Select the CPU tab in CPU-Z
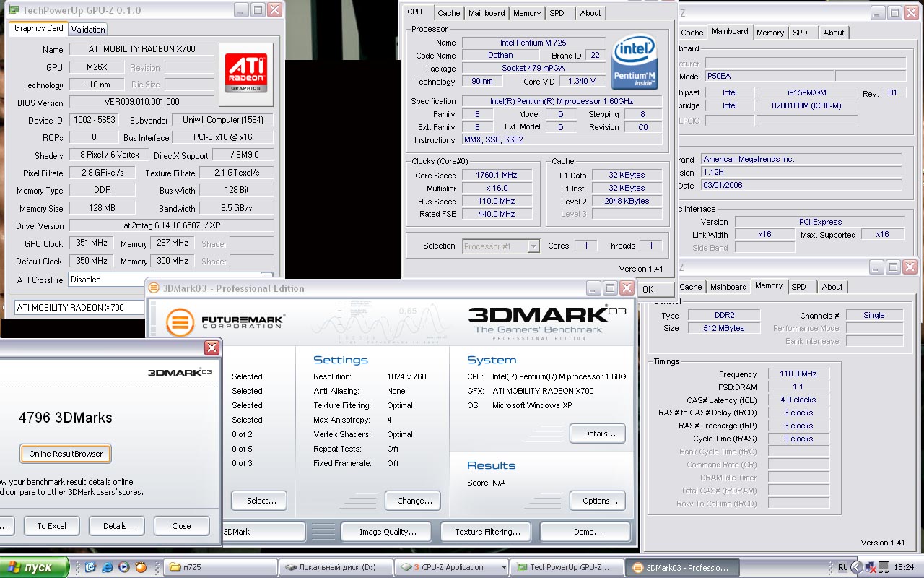 click(415, 12)
